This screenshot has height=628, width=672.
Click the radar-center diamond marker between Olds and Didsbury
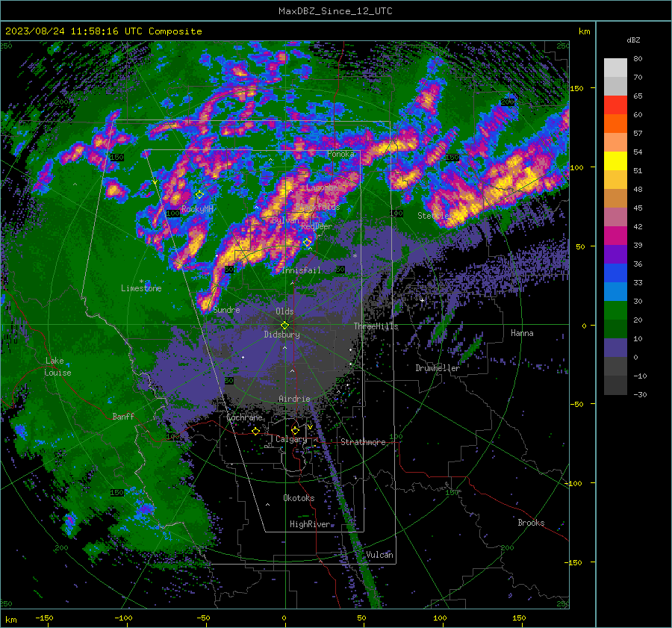click(284, 326)
